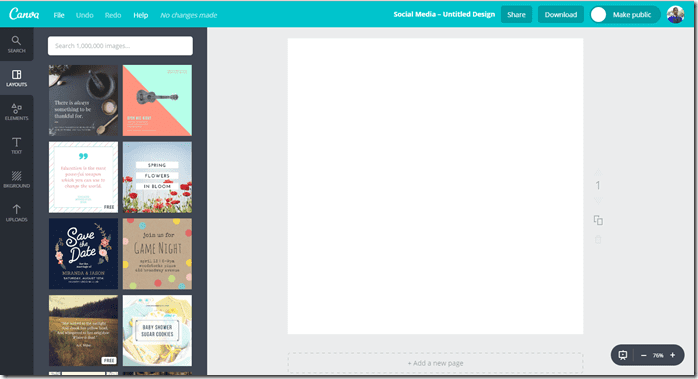This screenshot has height=379, width=698.
Task: Choose the Save the Date layout
Action: (83, 253)
